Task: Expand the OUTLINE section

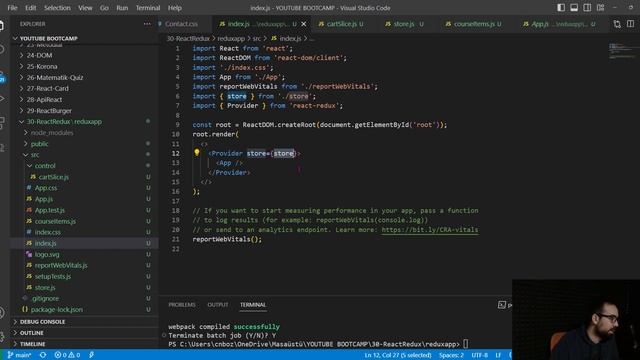Action: pos(31,333)
